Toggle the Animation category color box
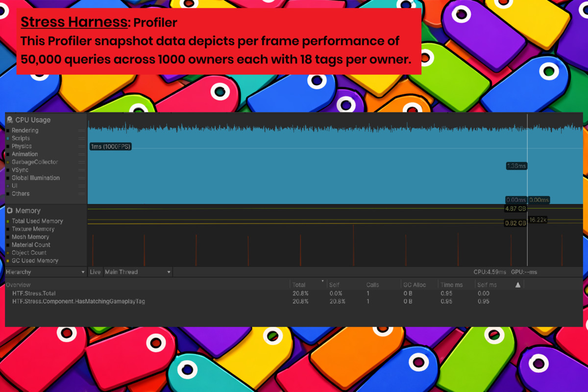Screen dimensions: 588x392 [x=8, y=154]
